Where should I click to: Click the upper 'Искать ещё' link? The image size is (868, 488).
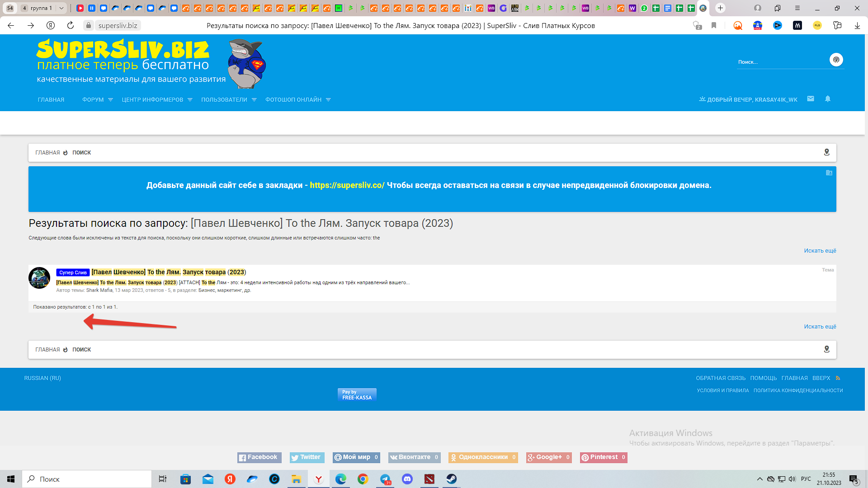(x=820, y=251)
